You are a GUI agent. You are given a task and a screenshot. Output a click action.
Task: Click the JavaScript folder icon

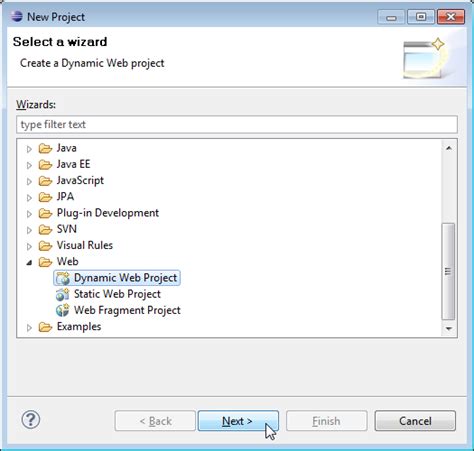[45, 181]
